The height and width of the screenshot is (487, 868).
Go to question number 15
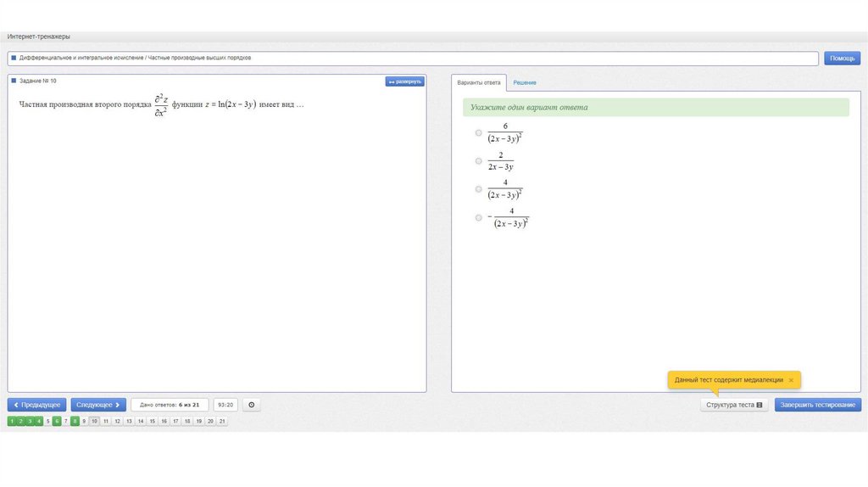153,421
